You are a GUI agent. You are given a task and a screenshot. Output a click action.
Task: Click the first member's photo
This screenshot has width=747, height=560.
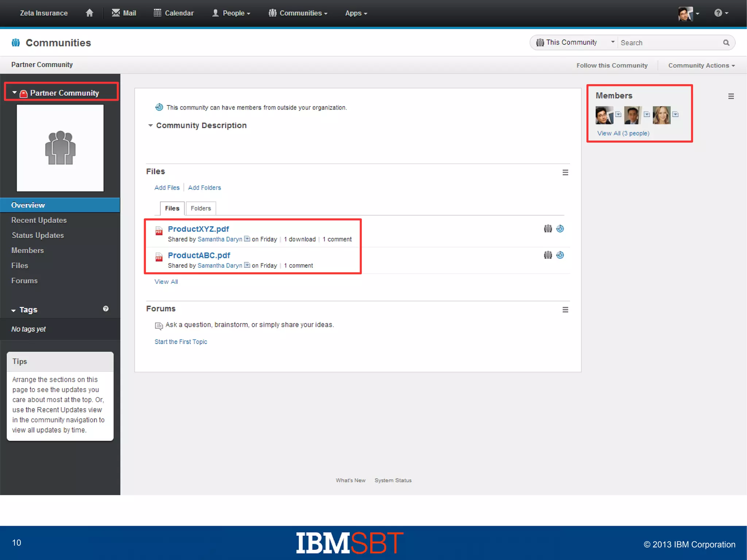[604, 115]
